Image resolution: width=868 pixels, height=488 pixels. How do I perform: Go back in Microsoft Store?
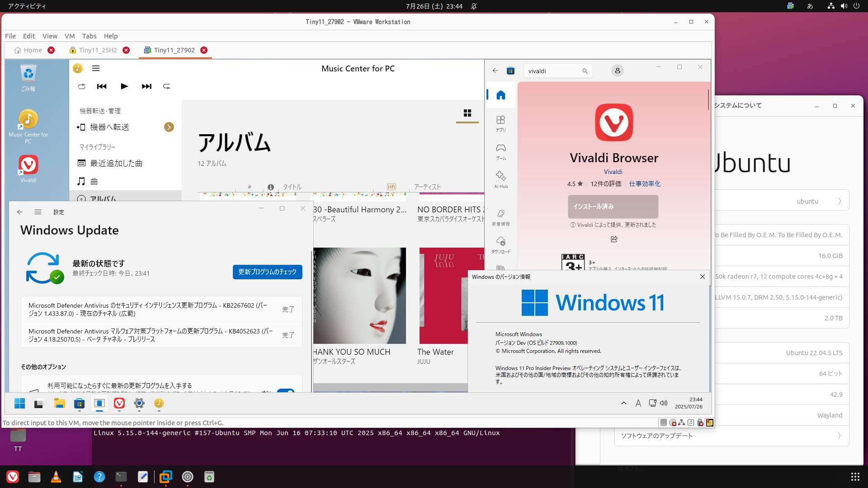pyautogui.click(x=495, y=70)
